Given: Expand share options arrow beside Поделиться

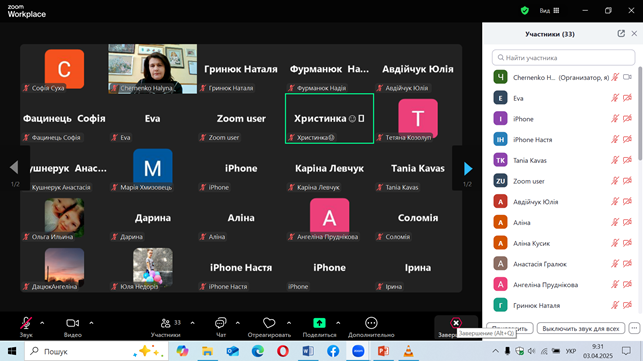Looking at the screenshot, I should tap(338, 323).
